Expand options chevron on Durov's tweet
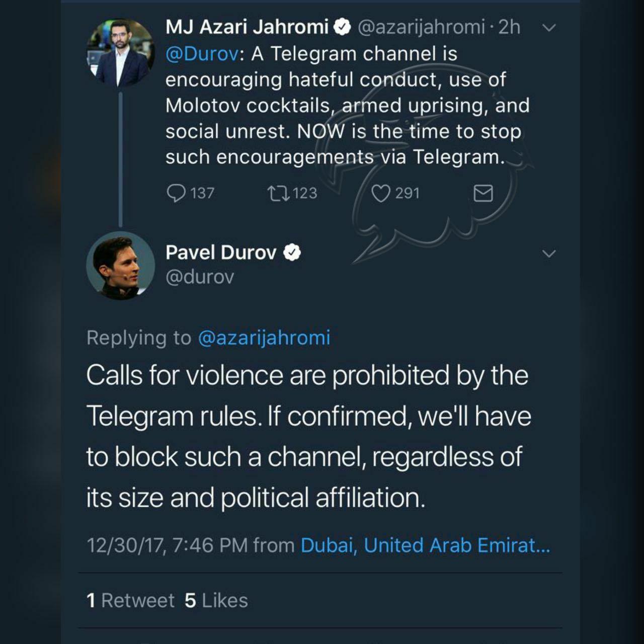This screenshot has height=644, width=644. point(549,253)
